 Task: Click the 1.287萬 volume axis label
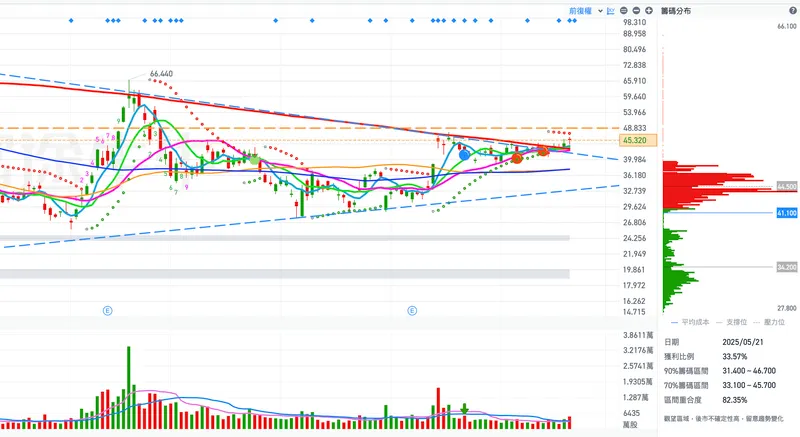pos(638,397)
